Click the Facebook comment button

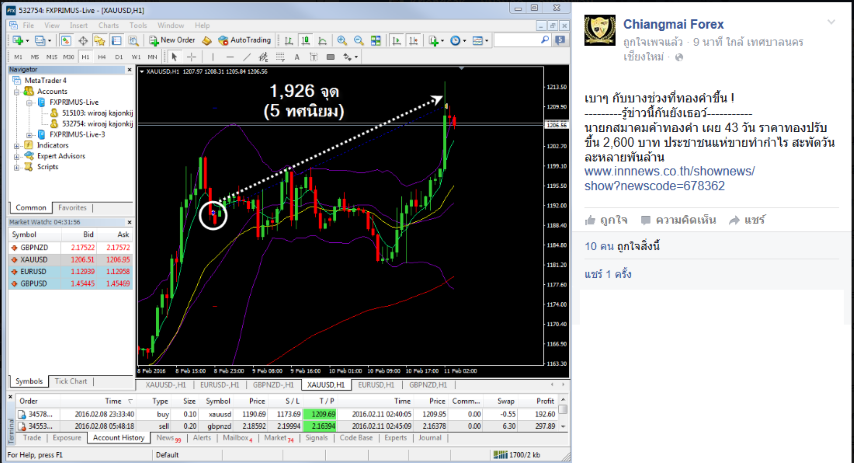coord(678,220)
